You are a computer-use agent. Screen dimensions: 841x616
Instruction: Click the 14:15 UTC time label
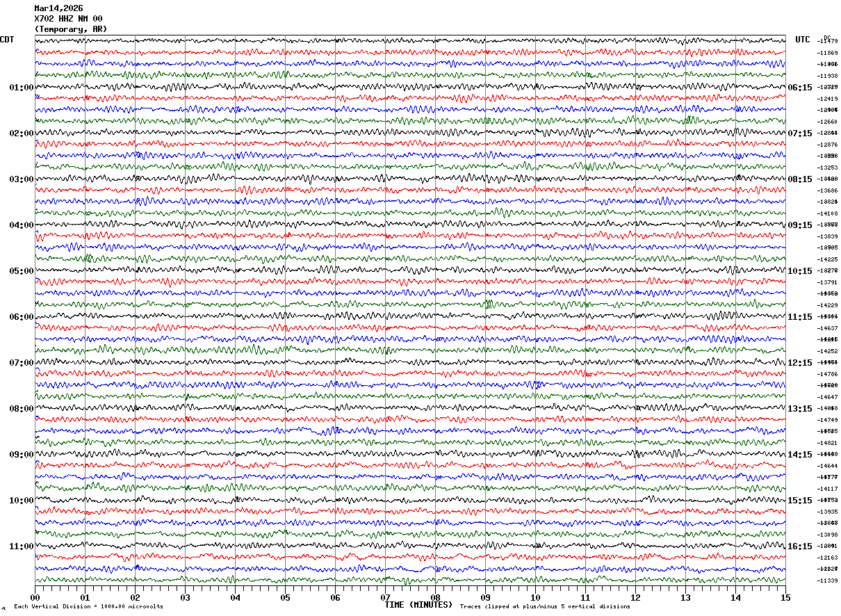coord(800,455)
